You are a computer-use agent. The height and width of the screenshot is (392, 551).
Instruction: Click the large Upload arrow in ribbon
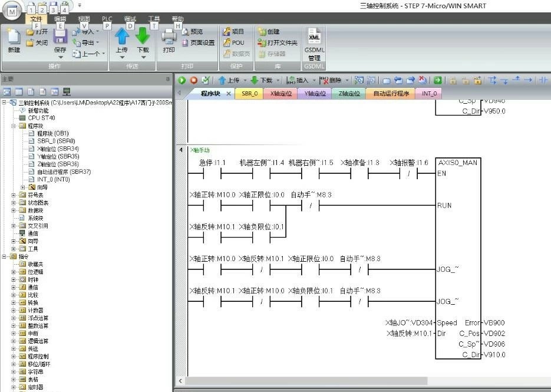[x=122, y=36]
